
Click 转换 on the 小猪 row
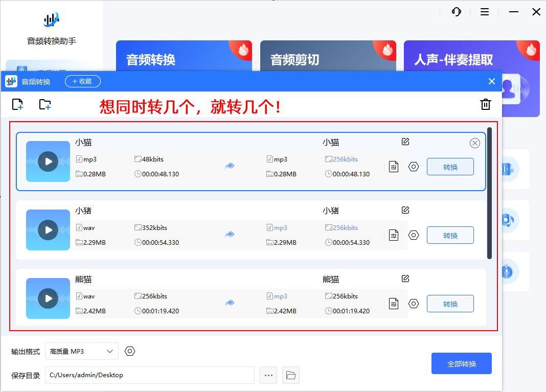pos(450,235)
